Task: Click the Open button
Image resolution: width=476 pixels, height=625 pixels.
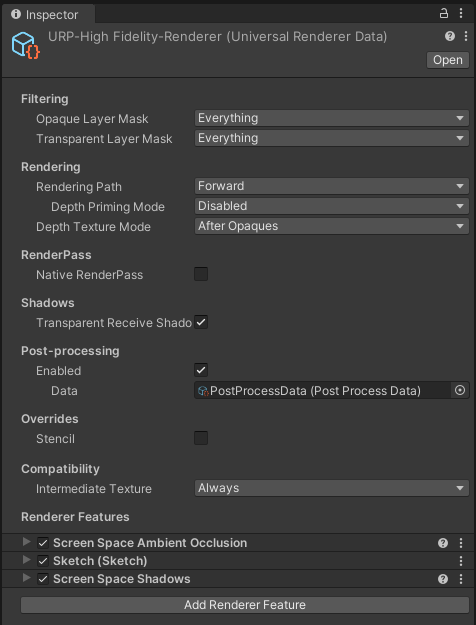Action: pyautogui.click(x=448, y=60)
